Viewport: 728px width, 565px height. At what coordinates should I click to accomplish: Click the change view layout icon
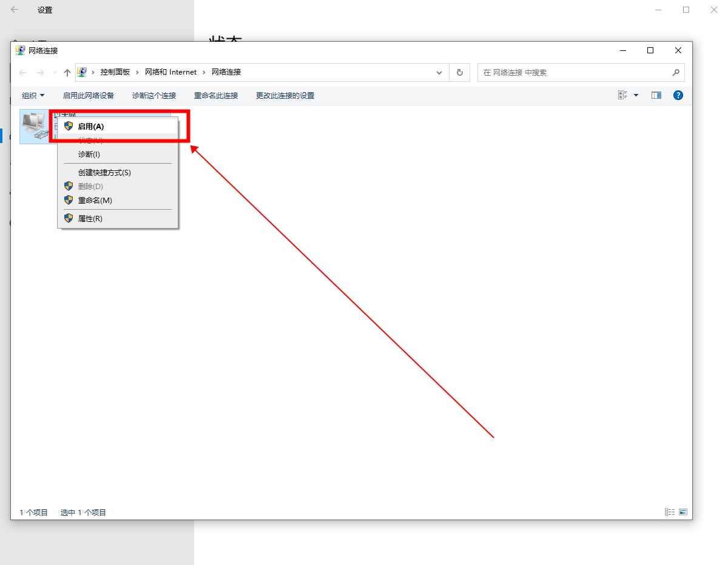[622, 95]
